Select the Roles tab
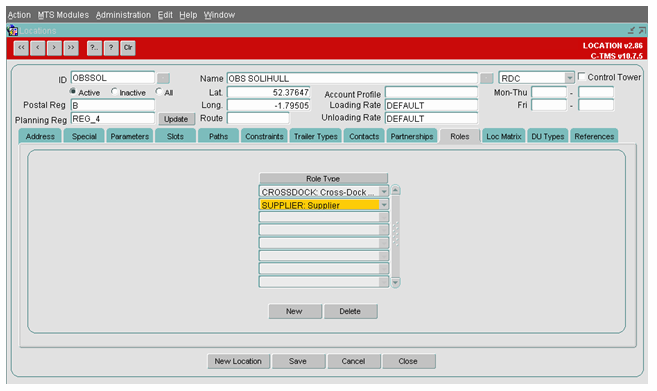 click(x=460, y=136)
